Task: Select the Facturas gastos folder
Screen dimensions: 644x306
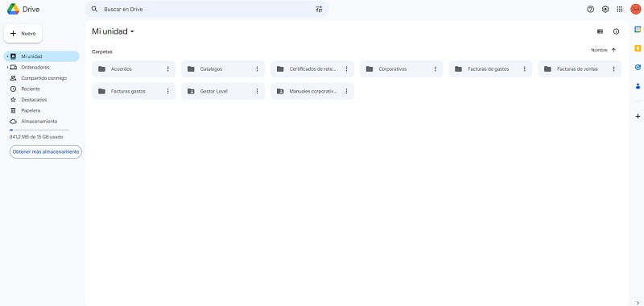Action: [134, 91]
